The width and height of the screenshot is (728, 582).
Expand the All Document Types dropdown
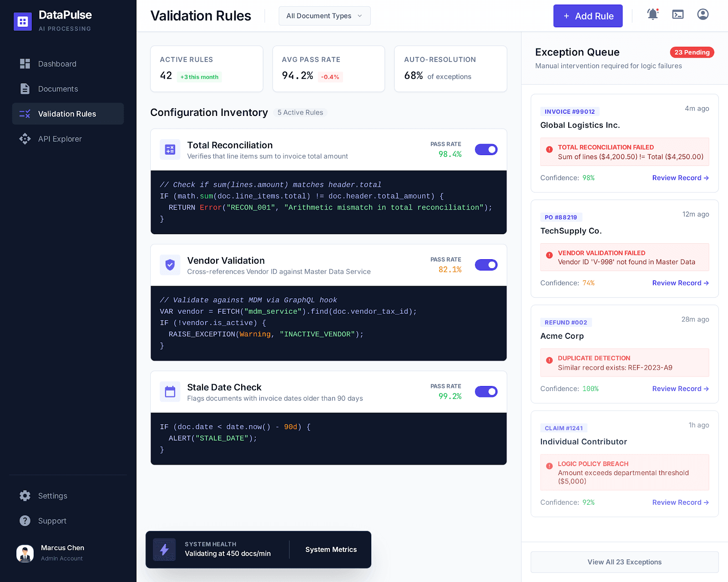click(324, 16)
